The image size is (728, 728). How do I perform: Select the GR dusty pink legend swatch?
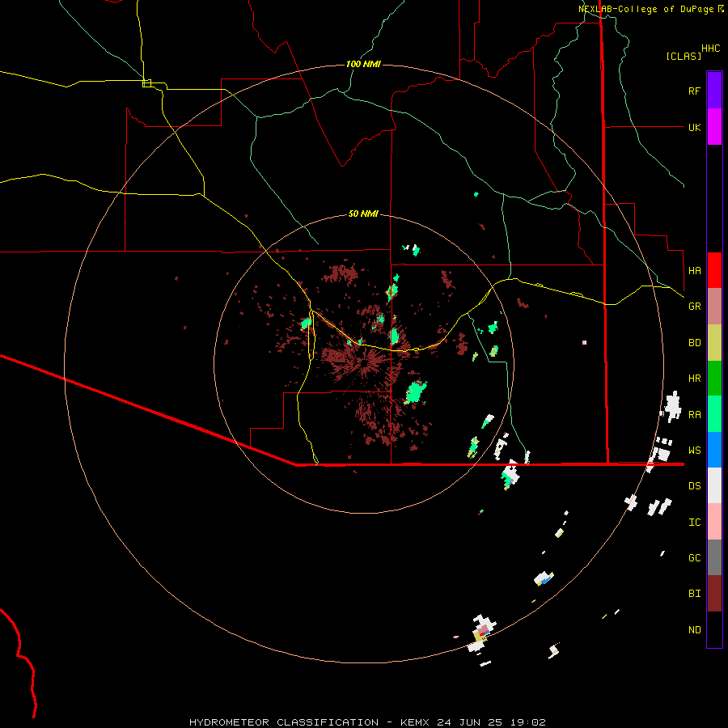(x=714, y=307)
